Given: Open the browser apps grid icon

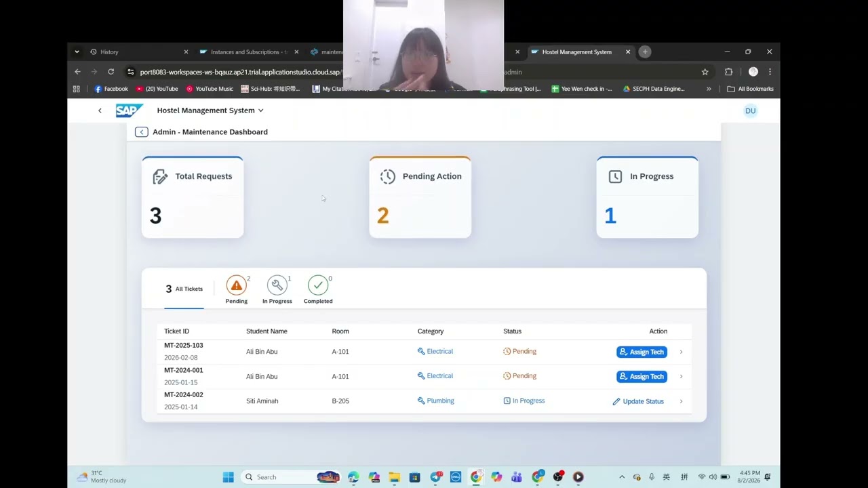Looking at the screenshot, I should point(77,89).
